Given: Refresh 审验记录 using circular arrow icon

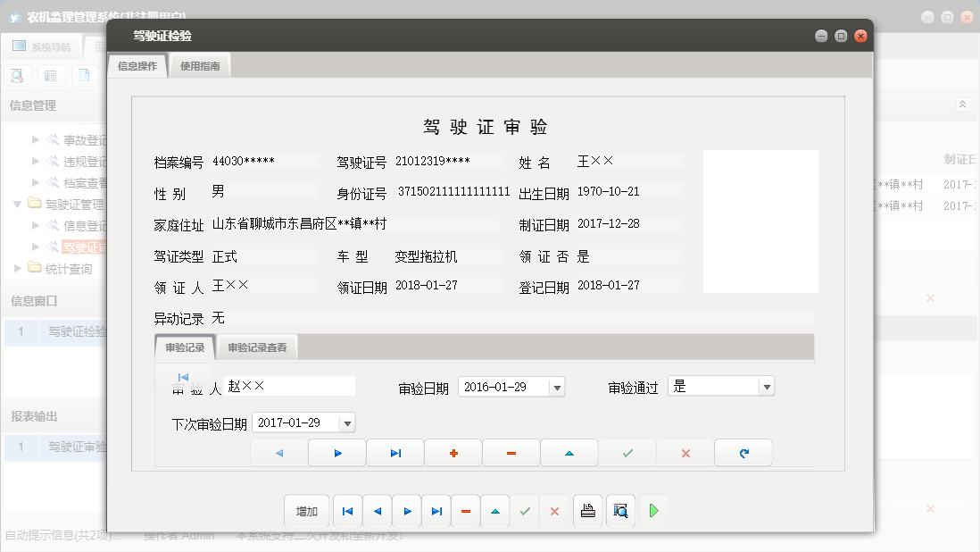Looking at the screenshot, I should pos(743,453).
